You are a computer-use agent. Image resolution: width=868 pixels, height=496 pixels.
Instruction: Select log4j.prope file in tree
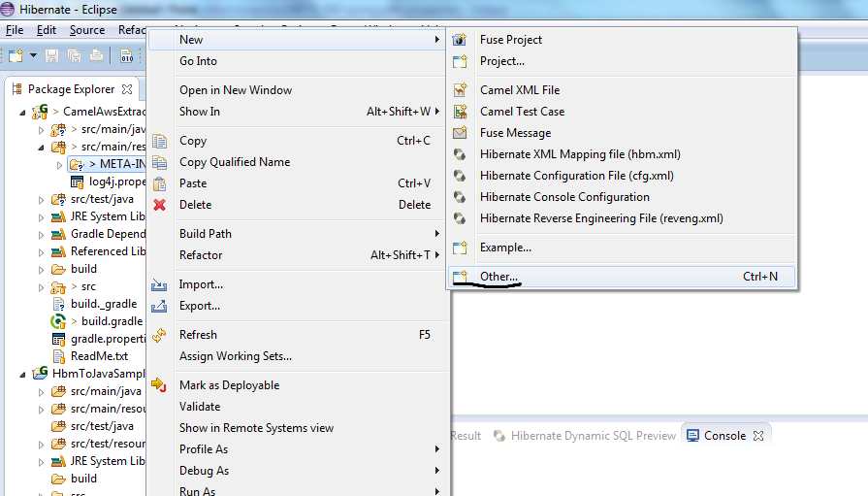coord(109,182)
